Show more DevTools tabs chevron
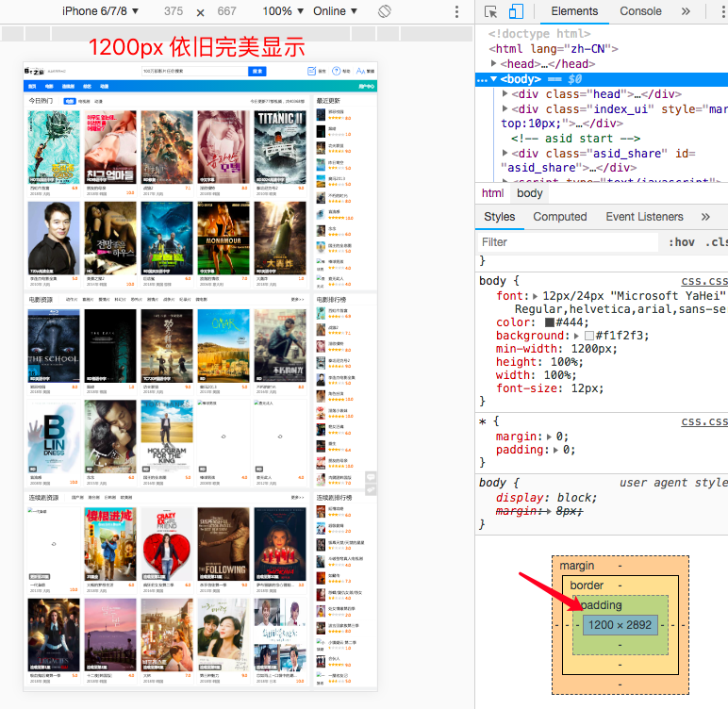Screen dimensions: 728x709 click(x=686, y=11)
